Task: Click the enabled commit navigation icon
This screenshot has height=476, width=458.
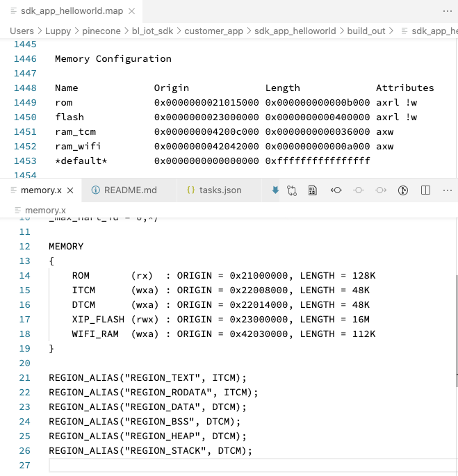Action: (x=336, y=190)
